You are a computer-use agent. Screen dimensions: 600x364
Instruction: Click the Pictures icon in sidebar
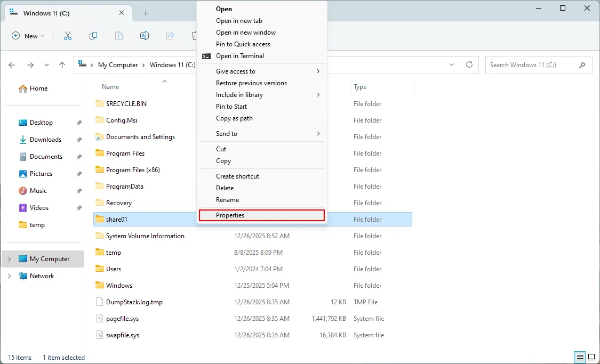pyautogui.click(x=23, y=174)
